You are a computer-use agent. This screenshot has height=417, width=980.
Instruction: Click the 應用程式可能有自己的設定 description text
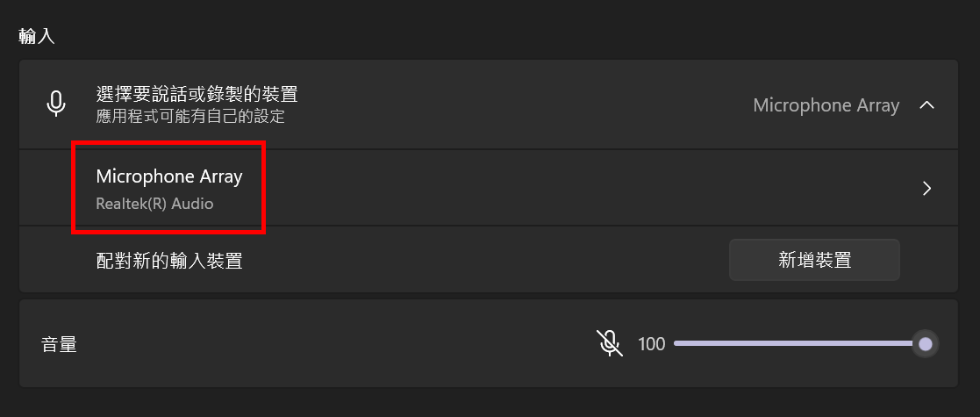190,116
